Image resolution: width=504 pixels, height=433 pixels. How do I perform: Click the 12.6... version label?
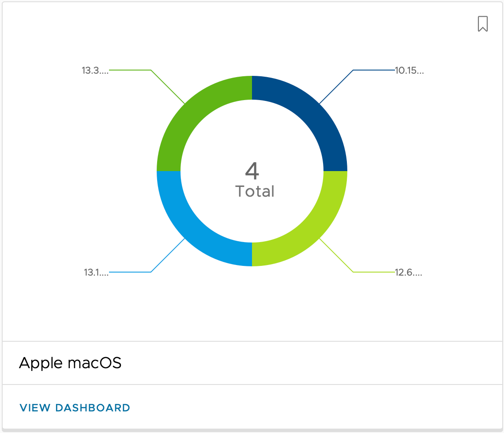[408, 273]
